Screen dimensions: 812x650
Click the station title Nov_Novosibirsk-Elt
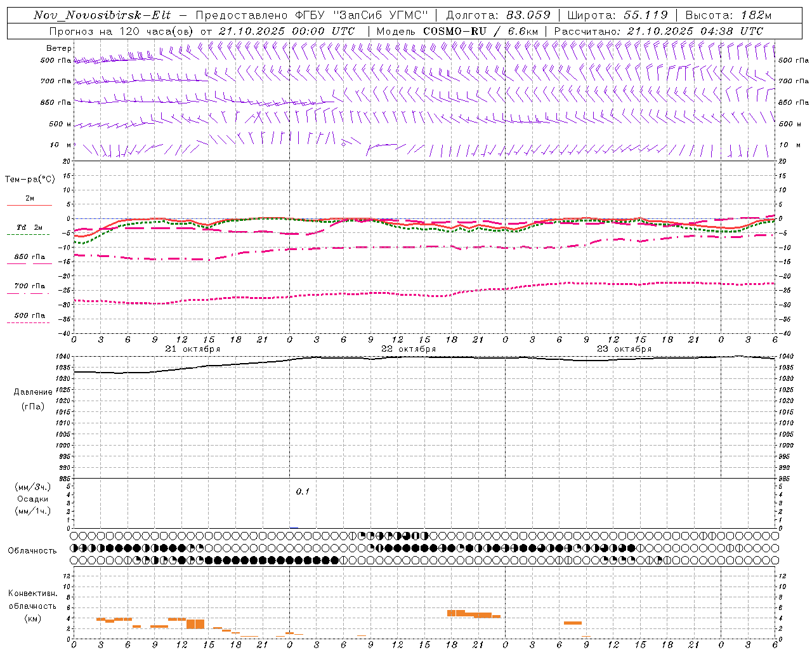point(102,15)
